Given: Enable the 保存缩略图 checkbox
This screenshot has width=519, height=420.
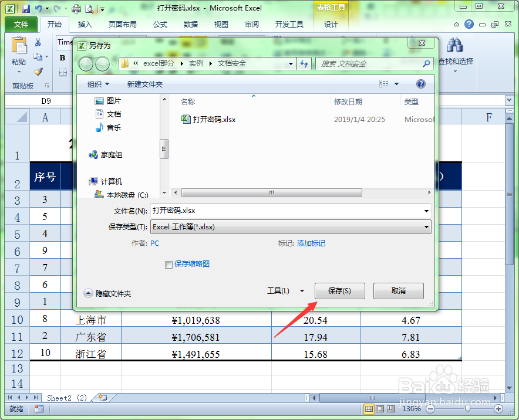Looking at the screenshot, I should point(168,264).
